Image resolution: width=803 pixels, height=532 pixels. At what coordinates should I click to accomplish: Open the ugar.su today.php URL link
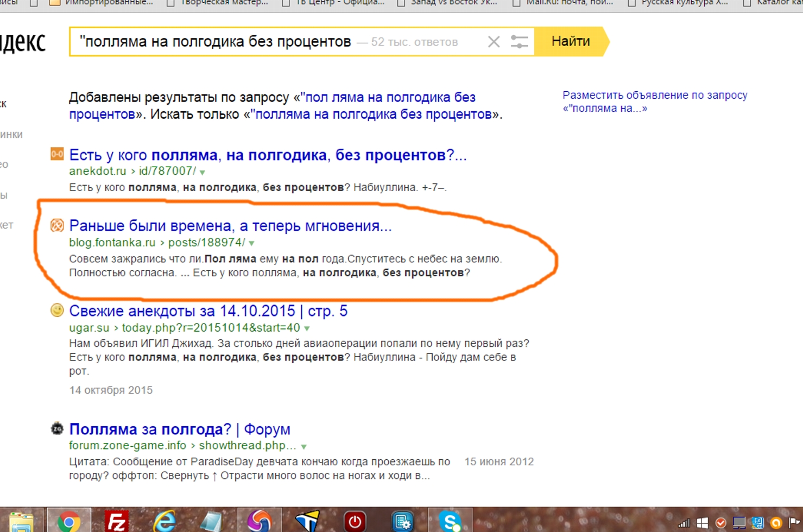[x=185, y=327]
